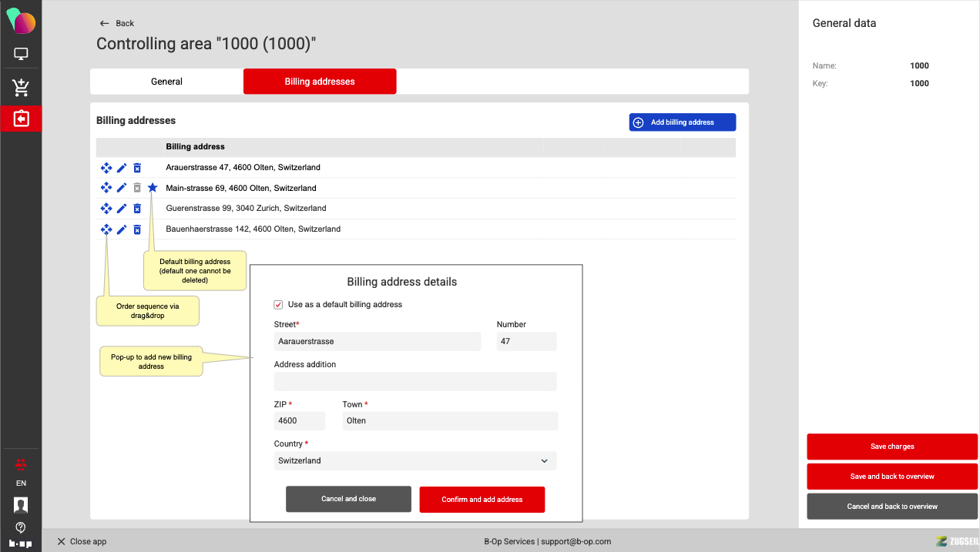Select the Billing addresses tab

pyautogui.click(x=320, y=82)
